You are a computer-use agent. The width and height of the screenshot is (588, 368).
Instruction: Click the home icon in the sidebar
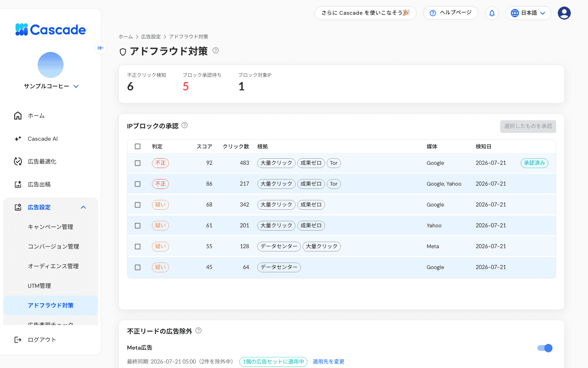(x=18, y=116)
